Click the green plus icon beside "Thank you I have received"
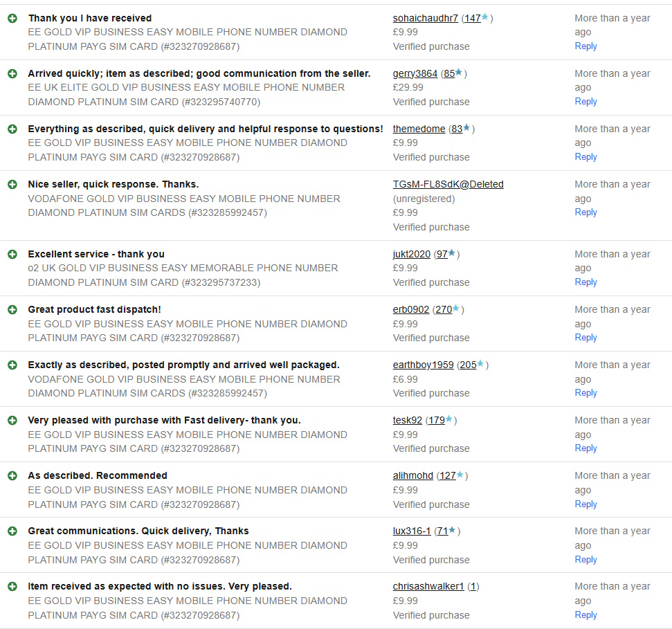This screenshot has height=629, width=672. pyautogui.click(x=12, y=18)
